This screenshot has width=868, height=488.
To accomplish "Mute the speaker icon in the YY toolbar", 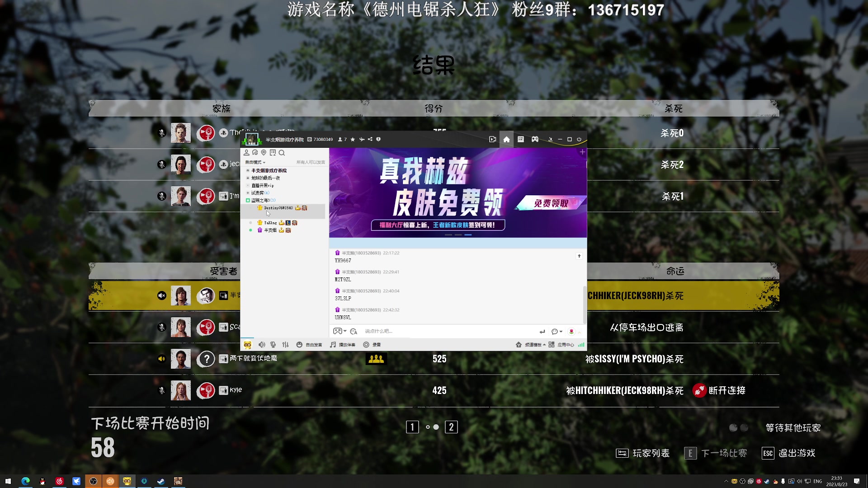I will [x=262, y=344].
